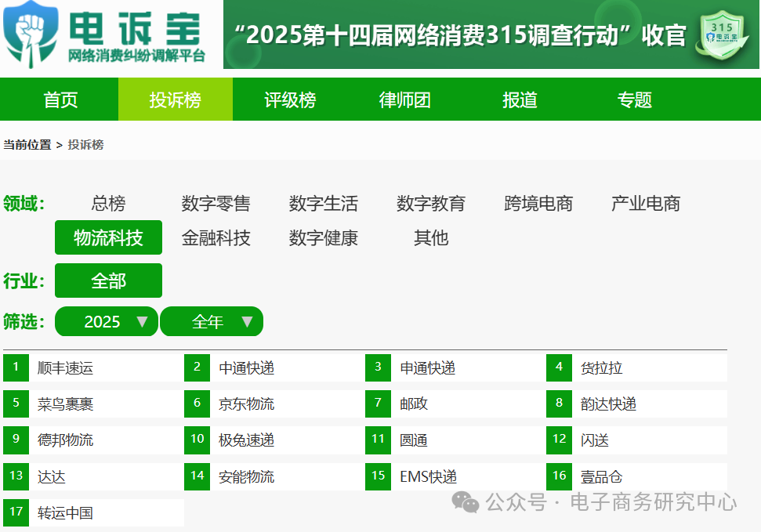
Task: Click the 数字零售 filter option
Action: 214,204
